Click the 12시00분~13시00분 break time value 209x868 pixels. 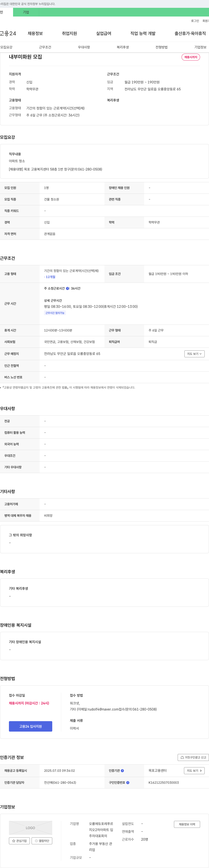pyautogui.click(x=58, y=331)
